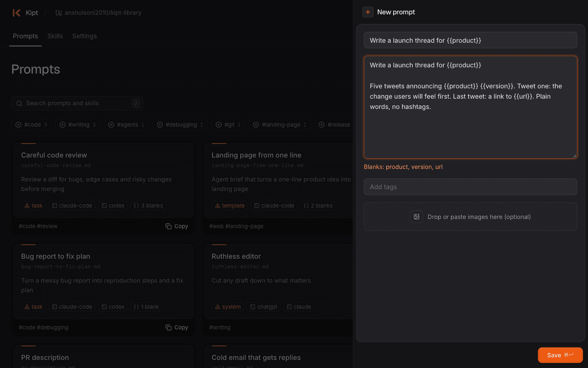588x368 pixels.
Task: Click the Blanks: product, version, url line
Action: (403, 167)
